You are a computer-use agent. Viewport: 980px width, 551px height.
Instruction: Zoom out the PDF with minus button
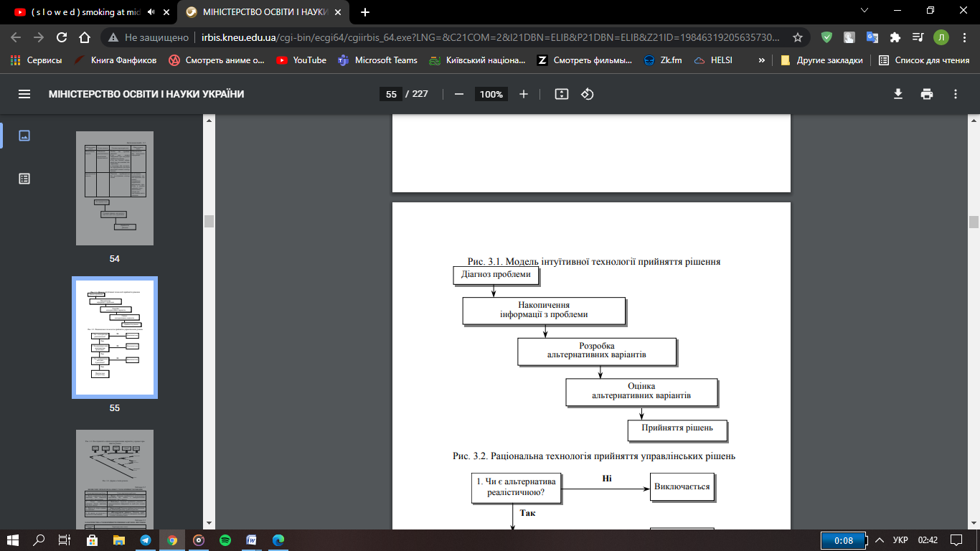(x=459, y=94)
